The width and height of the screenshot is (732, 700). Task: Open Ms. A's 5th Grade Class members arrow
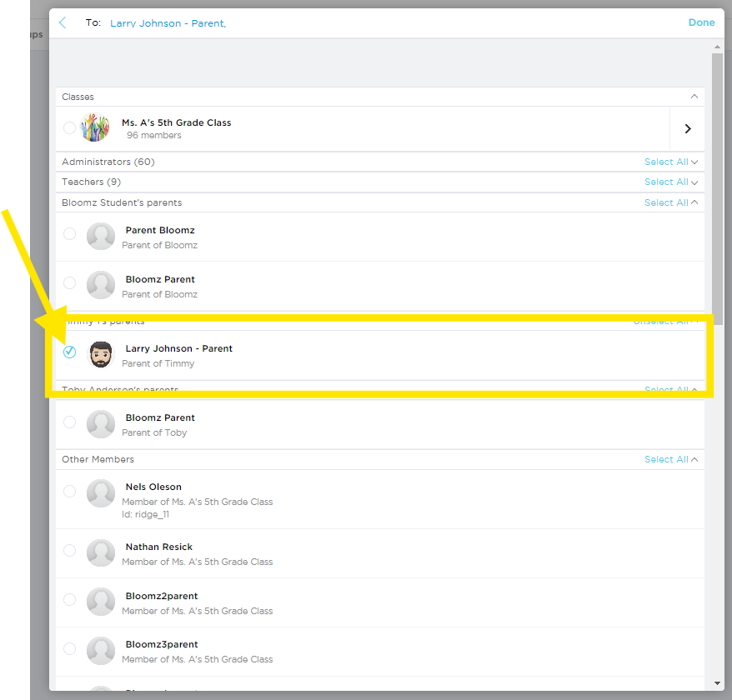tap(687, 129)
